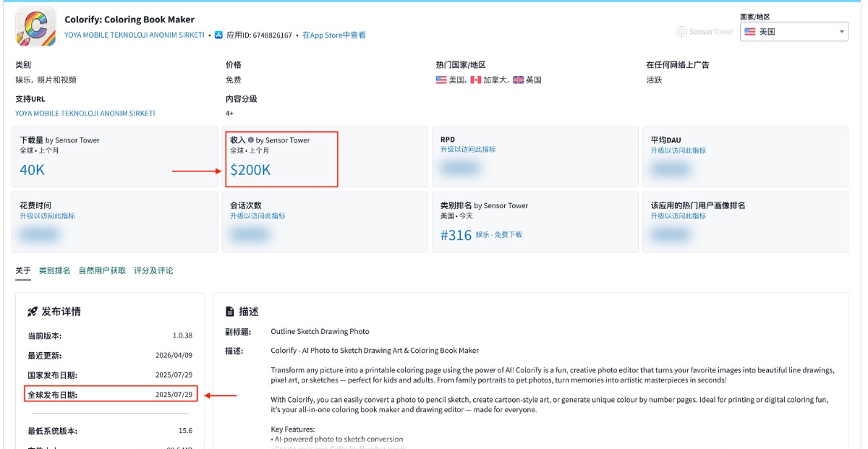Click the Canada flag next to 加拿大
This screenshot has width=868, height=449.
click(475, 80)
